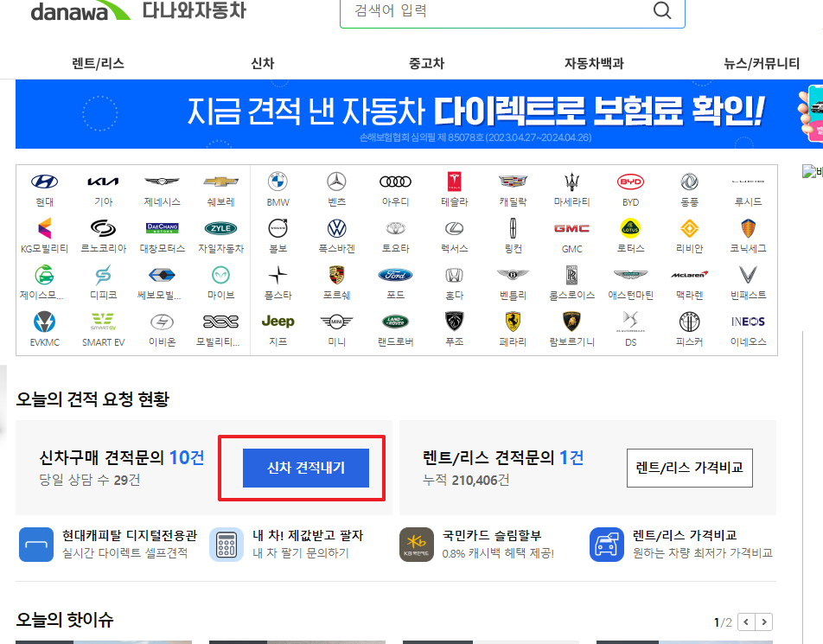Select the Kia brand logo
This screenshot has width=823, height=644.
[103, 182]
